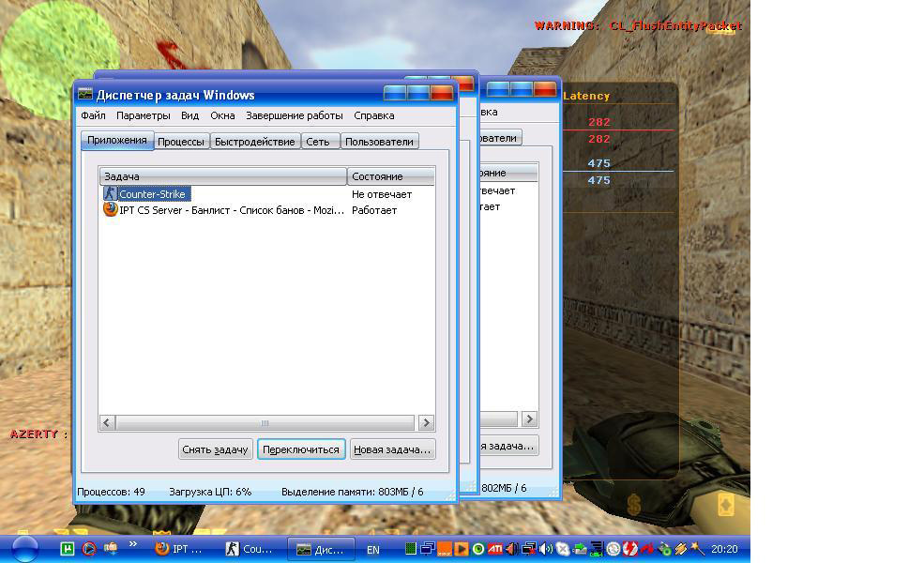924x563 pixels.
Task: Click the third quick launch icon before the chevron
Action: pyautogui.click(x=110, y=549)
